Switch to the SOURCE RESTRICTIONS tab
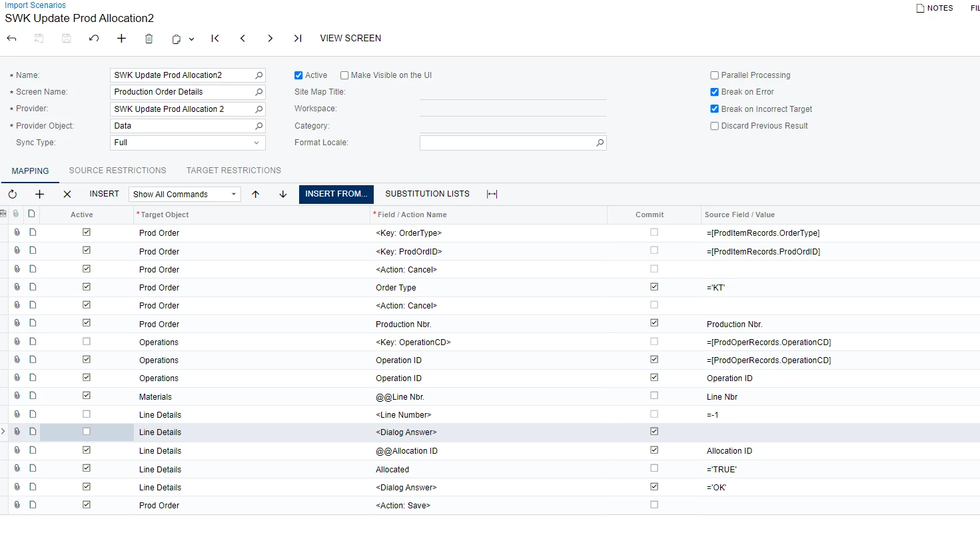980x541 pixels. point(117,171)
